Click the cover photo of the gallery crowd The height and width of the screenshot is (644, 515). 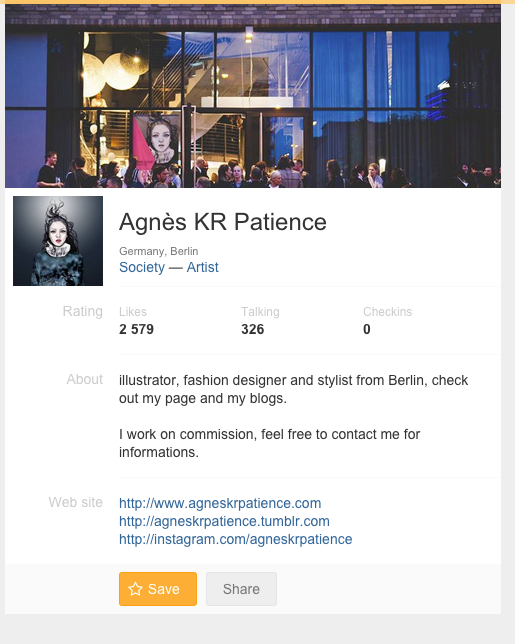(253, 96)
